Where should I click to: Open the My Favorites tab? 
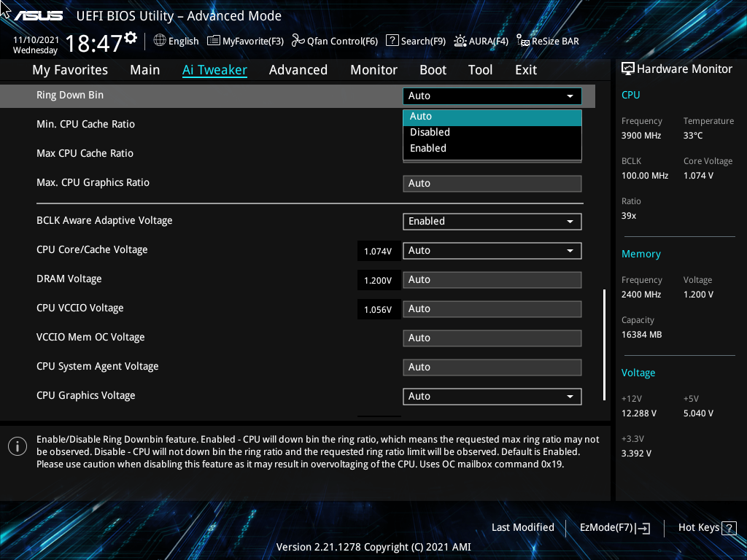coord(70,70)
